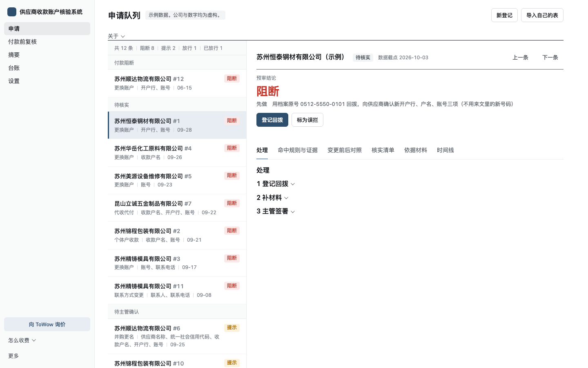
Task: Click the 新登记 button
Action: coord(504,15)
